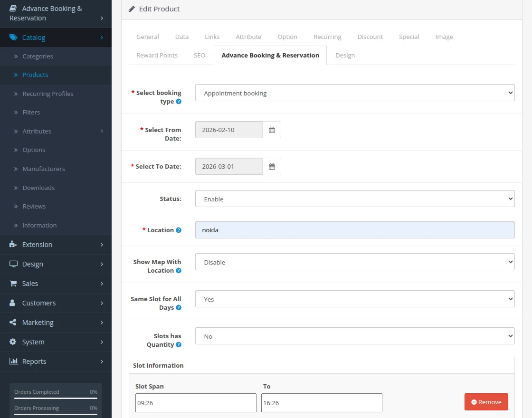This screenshot has width=532, height=418.
Task: Click the Extension puzzle icon in sidebar
Action: coord(13,245)
